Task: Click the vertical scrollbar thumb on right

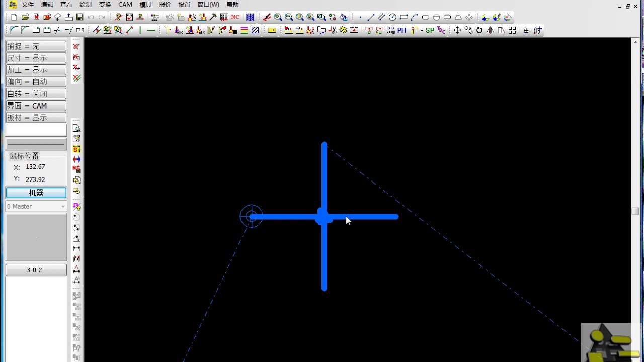Action: 635,211
